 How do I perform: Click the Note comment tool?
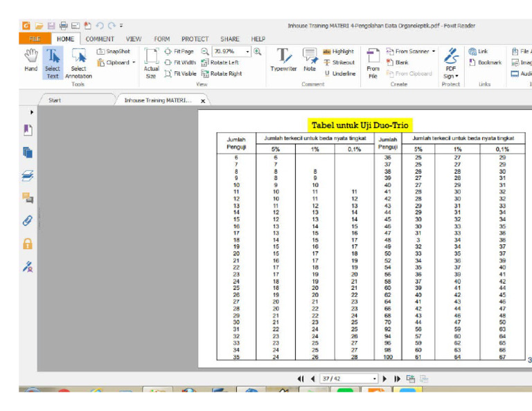pyautogui.click(x=310, y=61)
